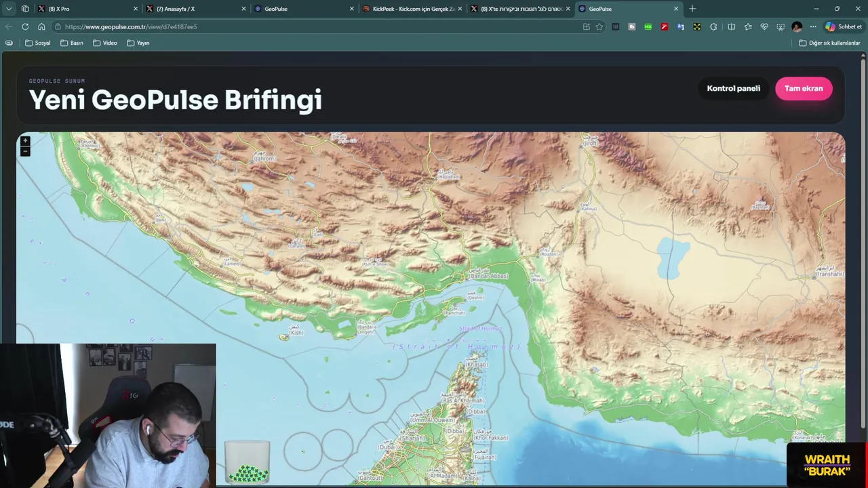The image size is (868, 488).
Task: Open browser essentials heart icon
Action: (x=764, y=26)
